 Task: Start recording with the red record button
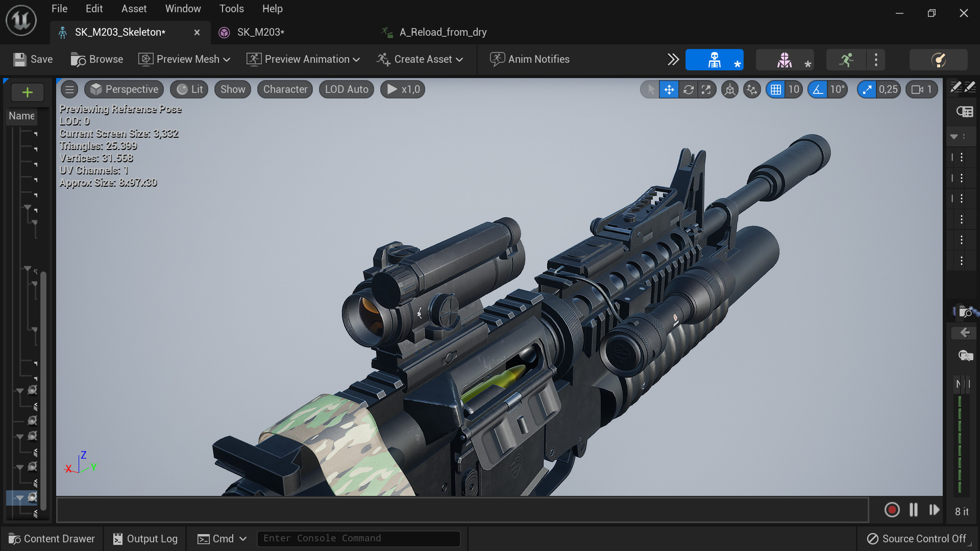[892, 510]
